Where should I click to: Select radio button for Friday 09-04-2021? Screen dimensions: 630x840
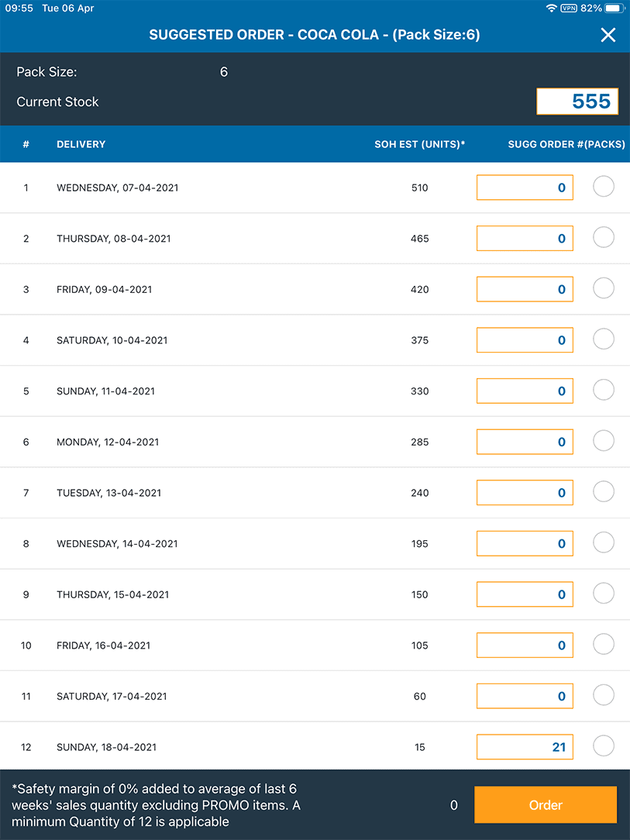(x=603, y=288)
